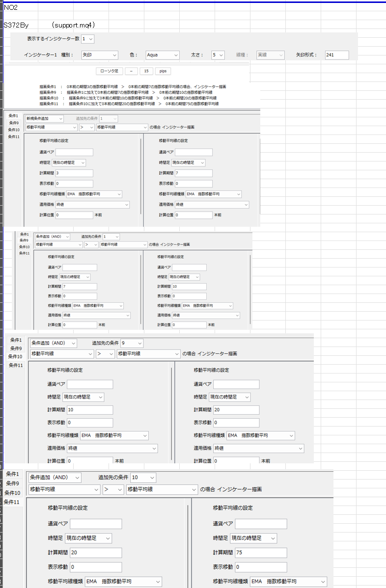
Task: Click the ローソク足 button
Action: click(x=109, y=71)
